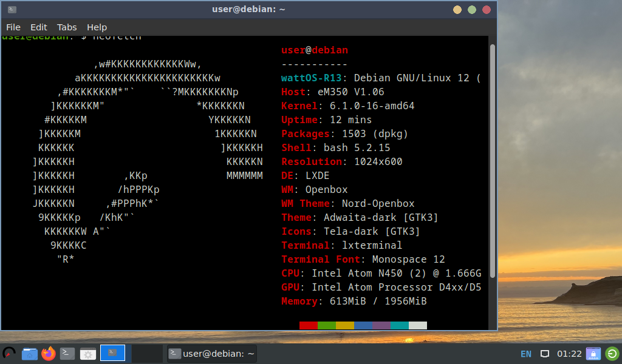Launch Firefox from the taskbar
The image size is (622, 364).
49,353
